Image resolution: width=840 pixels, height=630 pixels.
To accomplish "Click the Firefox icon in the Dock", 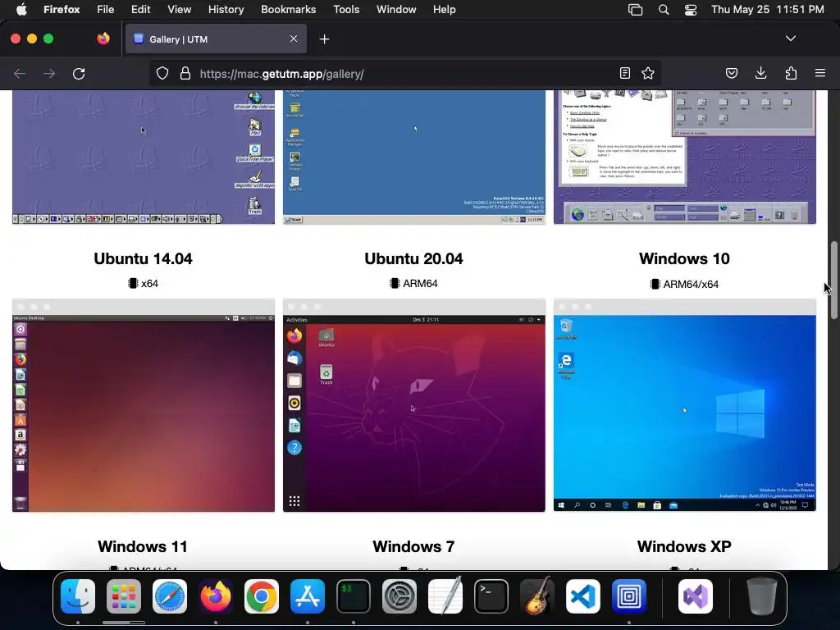I will click(216, 596).
